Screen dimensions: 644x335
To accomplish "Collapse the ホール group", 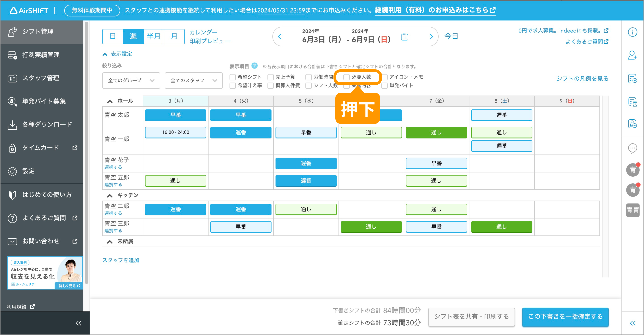I will [x=110, y=101].
